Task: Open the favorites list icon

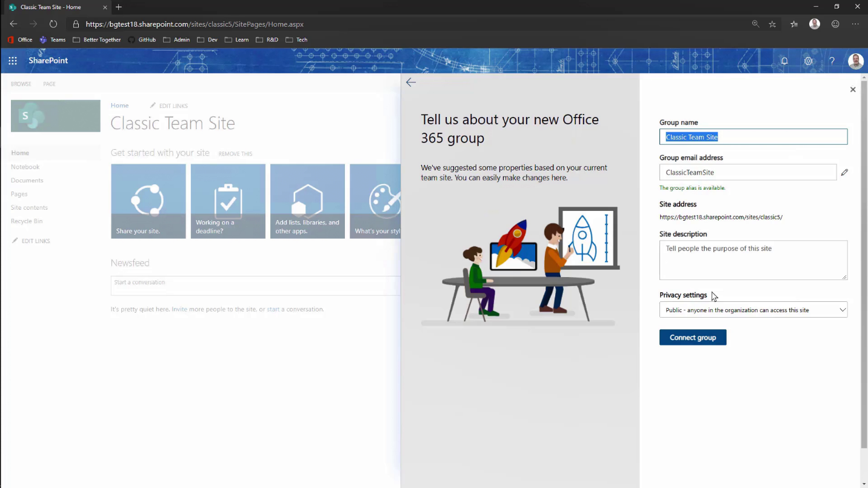Action: 794,24
